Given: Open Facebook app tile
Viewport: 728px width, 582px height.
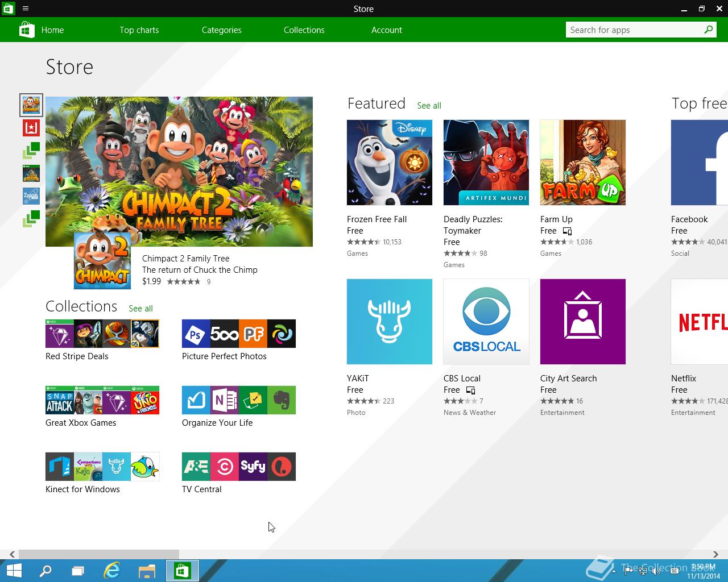Looking at the screenshot, I should 700,163.
